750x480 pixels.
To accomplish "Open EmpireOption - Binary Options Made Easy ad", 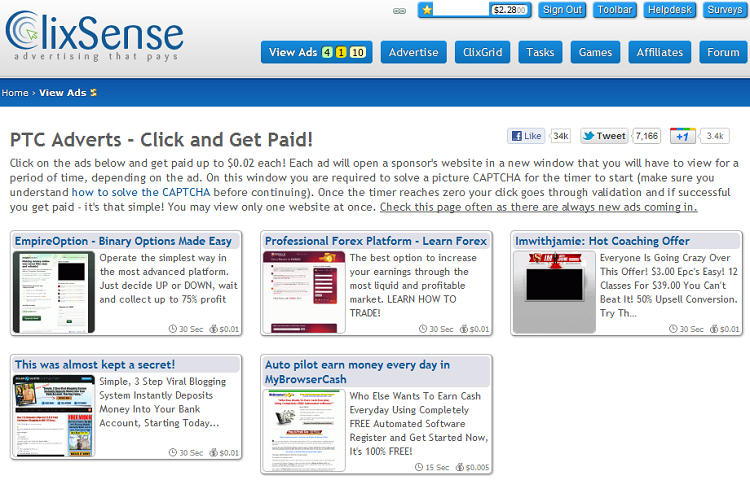I will (x=123, y=241).
